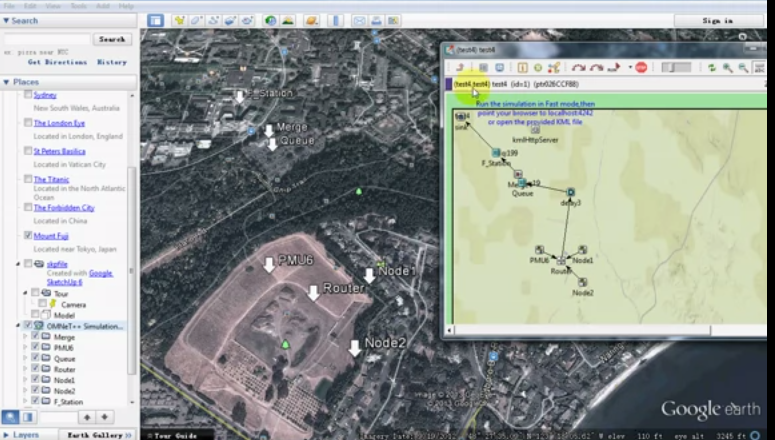Image resolution: width=775 pixels, height=440 pixels.
Task: Click the Get Directions link
Action: point(57,62)
